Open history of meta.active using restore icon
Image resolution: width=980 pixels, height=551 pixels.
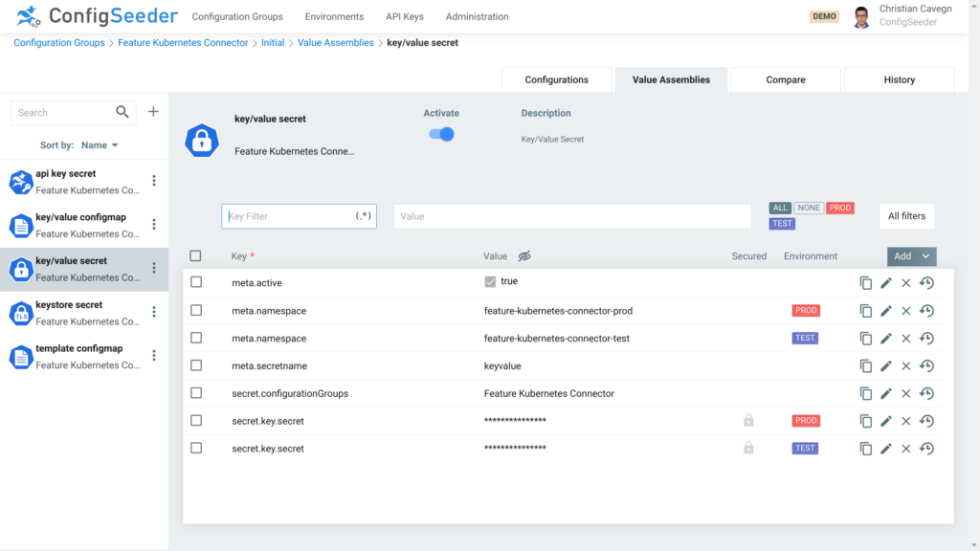click(926, 282)
